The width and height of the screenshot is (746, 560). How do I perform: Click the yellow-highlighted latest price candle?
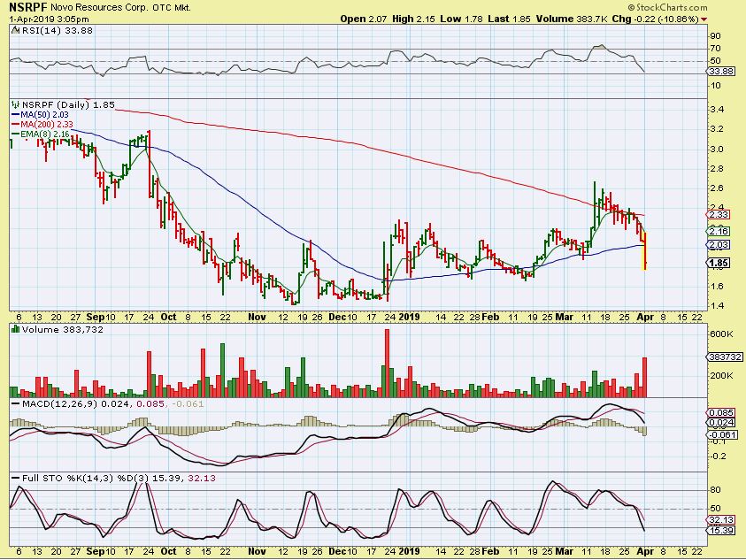pyautogui.click(x=644, y=251)
